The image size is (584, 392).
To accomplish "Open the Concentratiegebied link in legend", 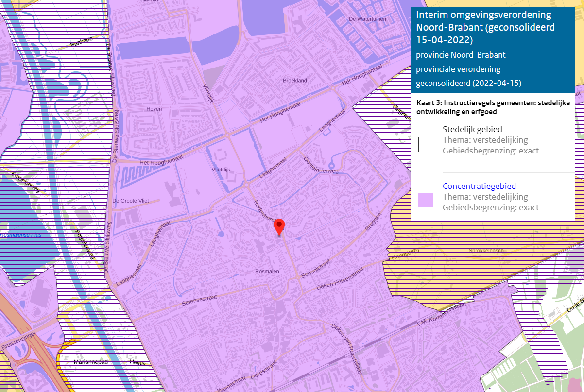I will [479, 186].
